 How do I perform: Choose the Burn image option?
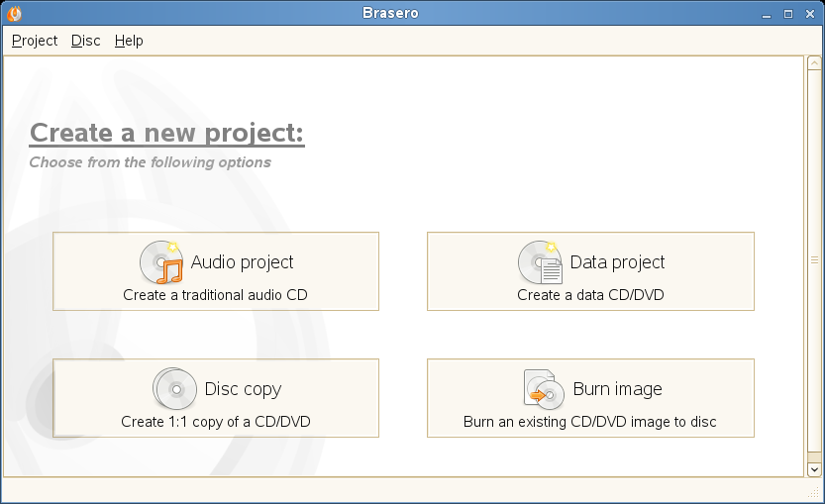pos(591,398)
